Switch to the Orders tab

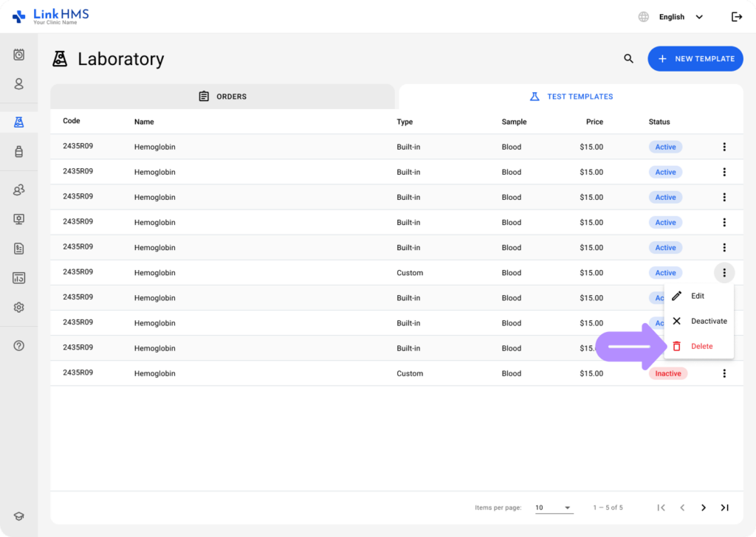click(x=222, y=96)
